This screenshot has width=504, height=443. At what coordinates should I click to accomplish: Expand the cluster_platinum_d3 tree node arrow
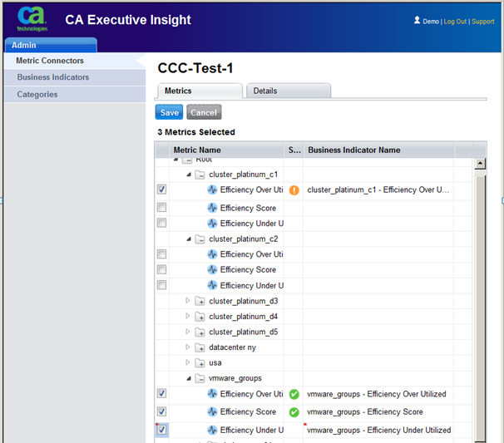[188, 301]
